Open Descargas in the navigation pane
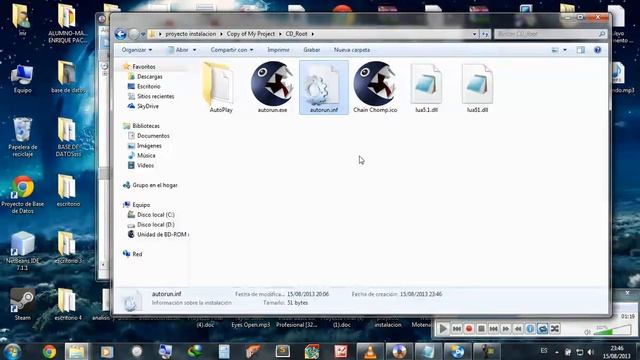Image resolution: width=640 pixels, height=360 pixels. click(149, 76)
